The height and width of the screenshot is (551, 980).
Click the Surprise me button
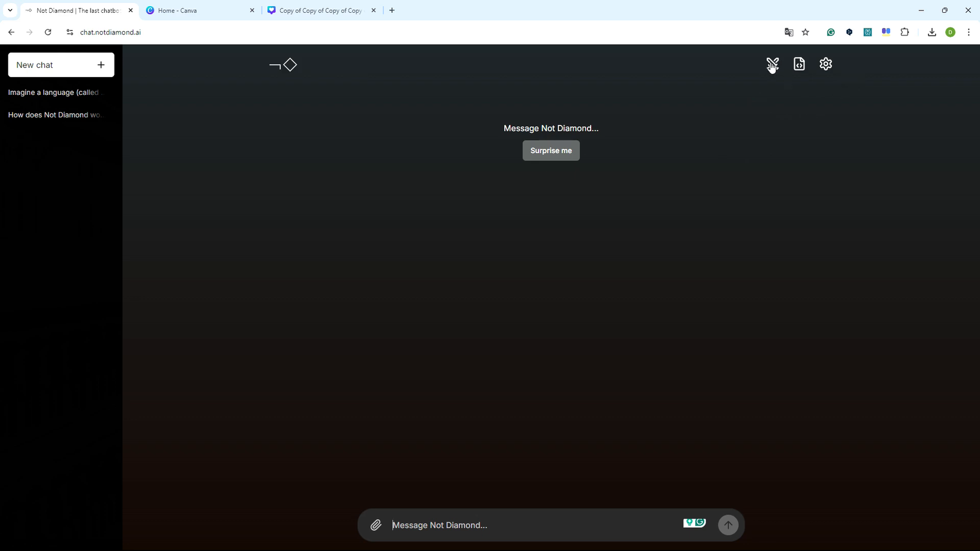coord(551,150)
